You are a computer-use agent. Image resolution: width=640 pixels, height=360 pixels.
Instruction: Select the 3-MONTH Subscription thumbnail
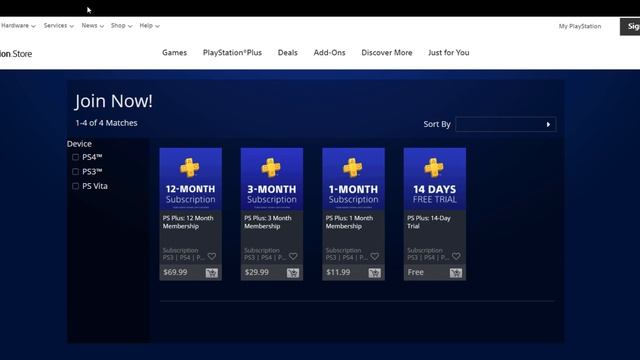point(272,179)
